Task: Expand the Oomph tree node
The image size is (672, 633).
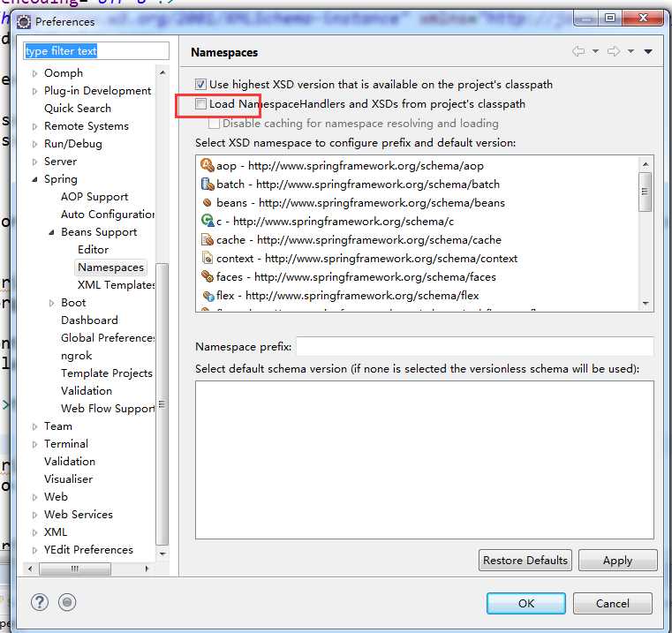Action: click(x=34, y=73)
